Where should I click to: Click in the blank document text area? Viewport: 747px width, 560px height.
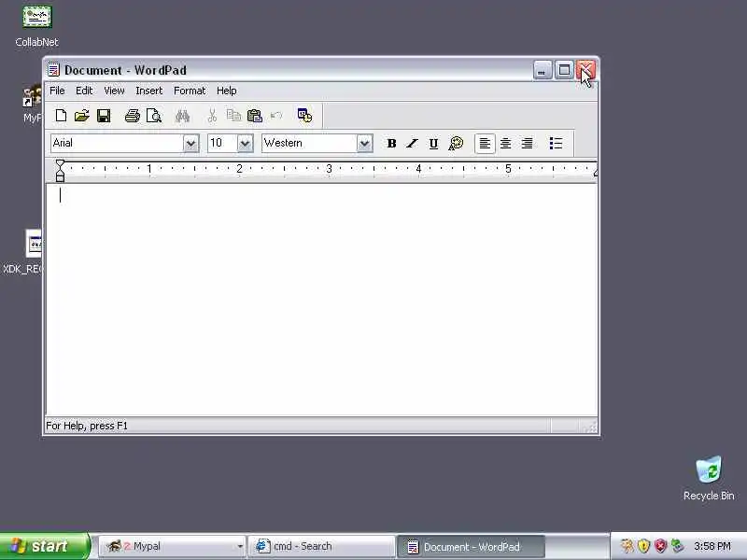[x=321, y=300]
